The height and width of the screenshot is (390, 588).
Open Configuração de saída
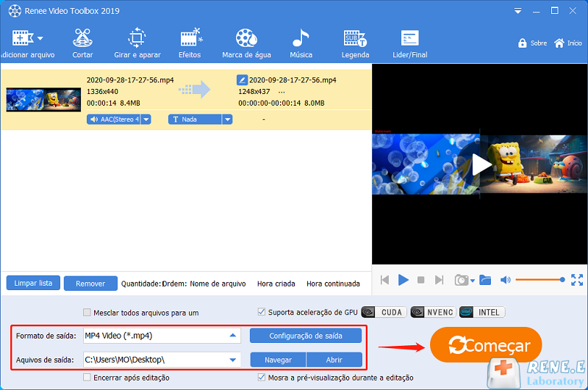306,336
